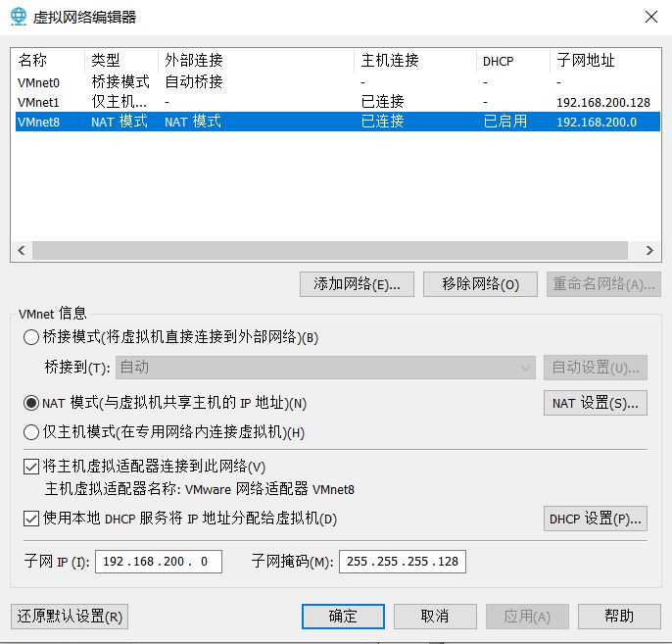Select the 桥接模式 radio button
This screenshot has width=672, height=644.
click(x=31, y=337)
